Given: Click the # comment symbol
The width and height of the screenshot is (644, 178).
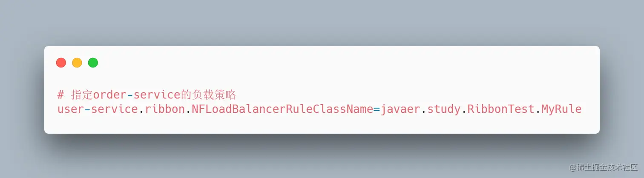Looking at the screenshot, I should click(x=60, y=95).
